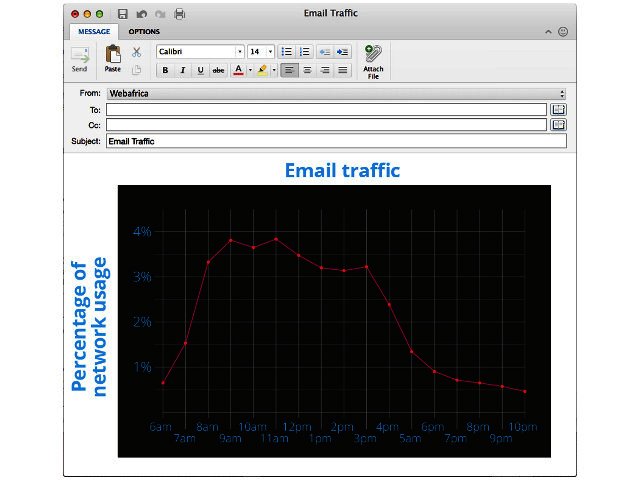Toggle italic formatting
This screenshot has width=640, height=480.
pos(182,70)
